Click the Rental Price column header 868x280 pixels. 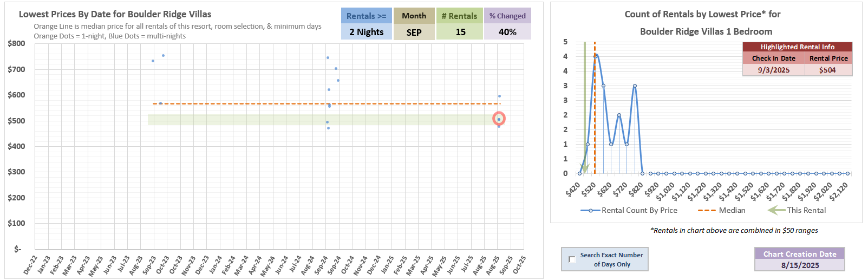[x=828, y=58]
